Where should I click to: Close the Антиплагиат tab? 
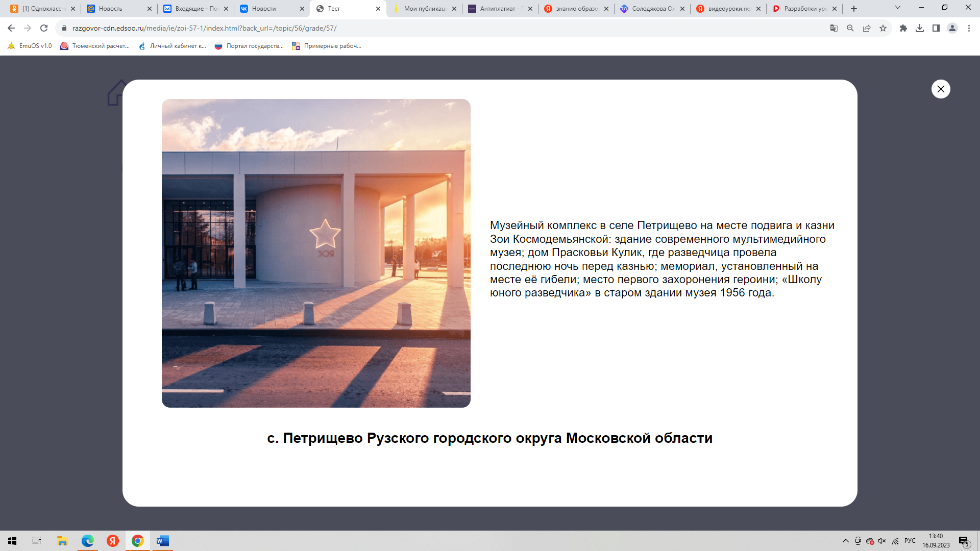(x=530, y=9)
